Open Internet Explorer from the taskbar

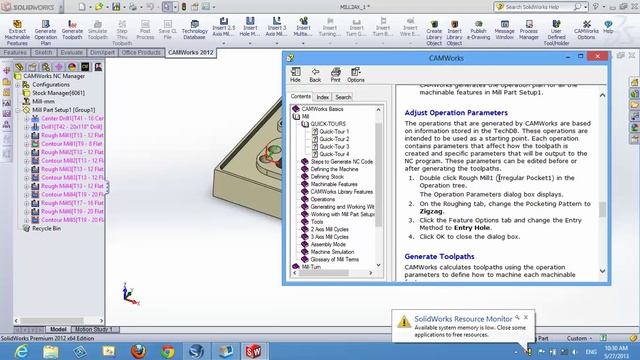click(21, 351)
